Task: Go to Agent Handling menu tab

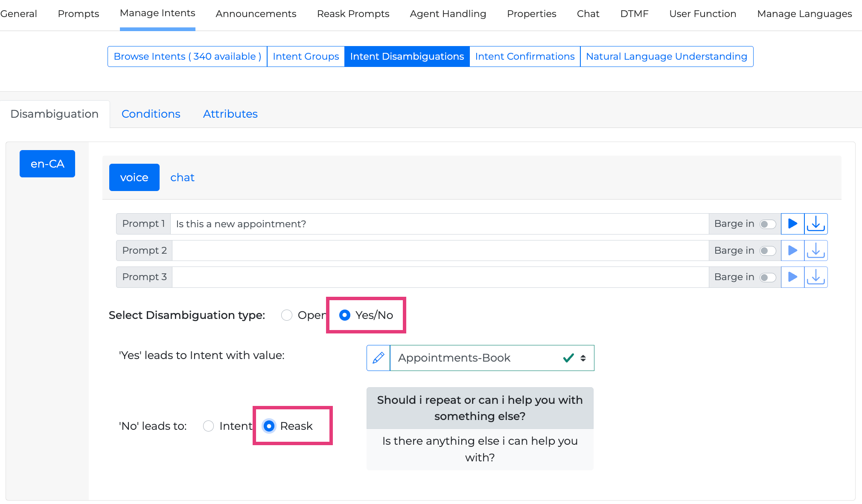Action: tap(448, 14)
